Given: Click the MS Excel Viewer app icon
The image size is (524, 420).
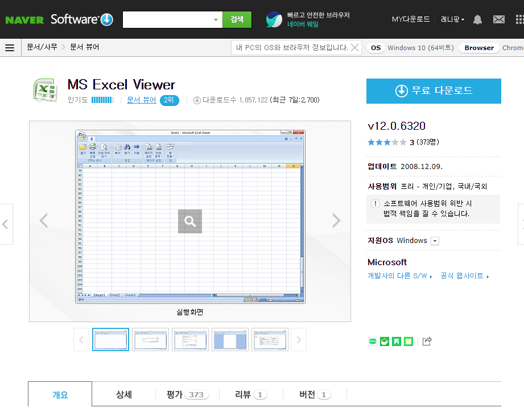Looking at the screenshot, I should (46, 90).
